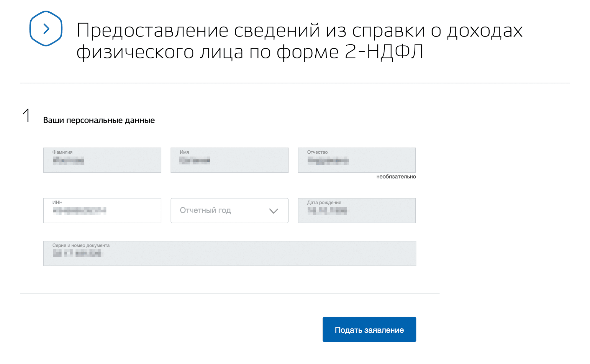Click the 'Серия и номер документа' label text
This screenshot has height=364, width=590.
(81, 245)
